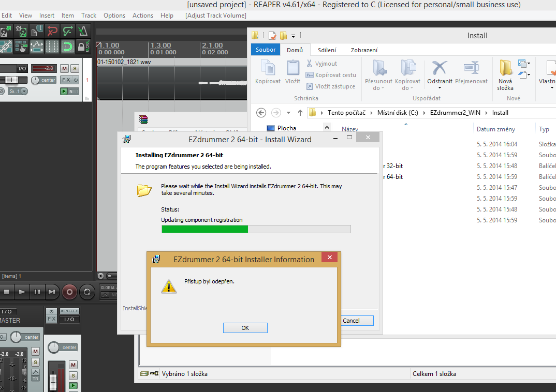The image size is (556, 392).
Task: Click Stop in REAPER transport
Action: (6, 292)
